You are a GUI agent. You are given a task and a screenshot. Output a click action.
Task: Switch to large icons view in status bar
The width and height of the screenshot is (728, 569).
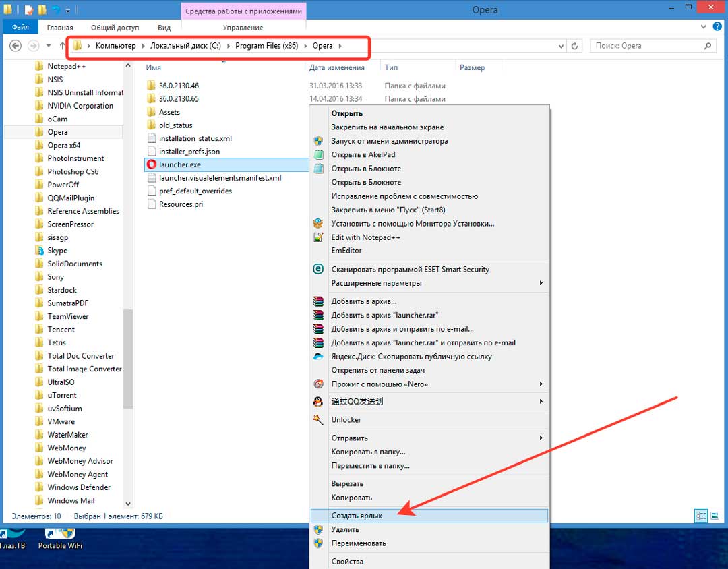click(715, 516)
